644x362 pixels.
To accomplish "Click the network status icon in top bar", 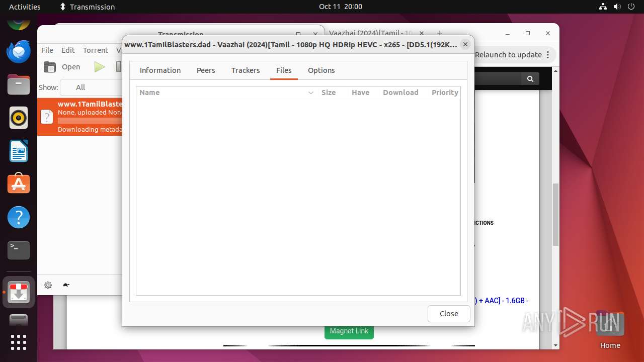I will (603, 7).
